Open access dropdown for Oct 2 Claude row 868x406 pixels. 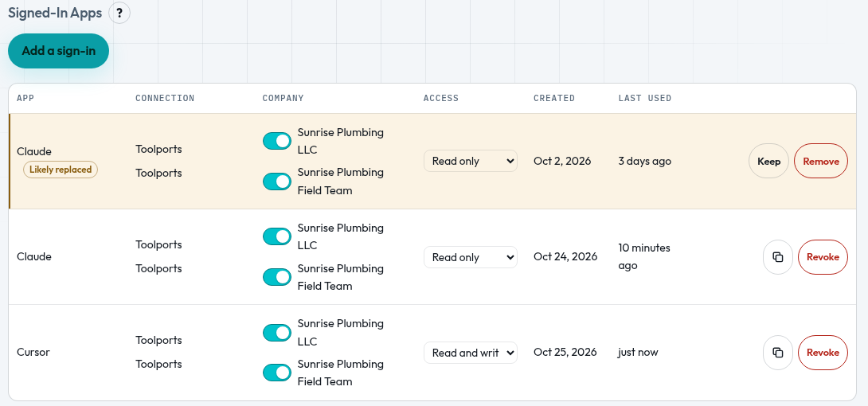pos(471,161)
